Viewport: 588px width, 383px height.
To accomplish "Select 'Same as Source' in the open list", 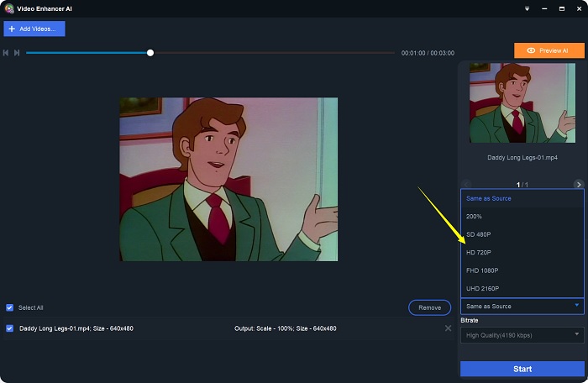I will pyautogui.click(x=522, y=198).
